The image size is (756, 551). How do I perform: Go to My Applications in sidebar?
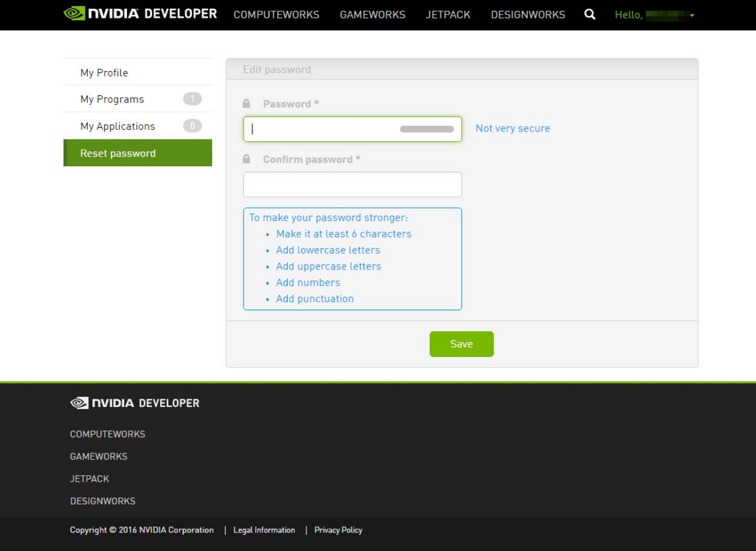tap(137, 126)
